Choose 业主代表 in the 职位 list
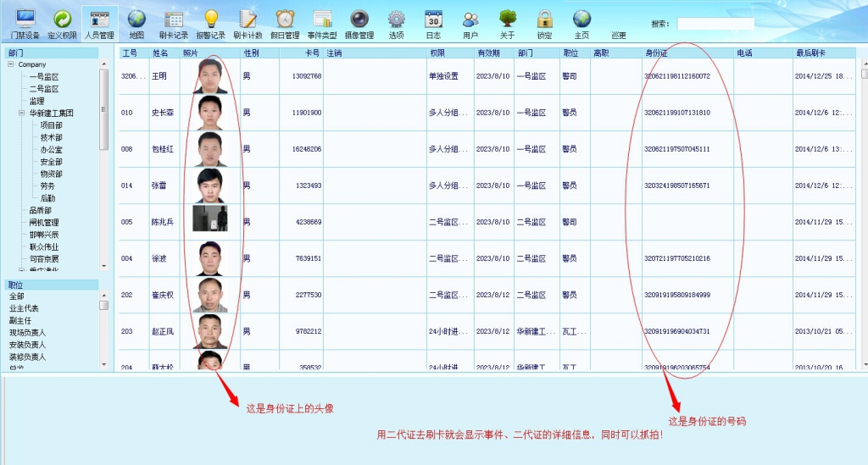The width and height of the screenshot is (868, 465). point(24,309)
